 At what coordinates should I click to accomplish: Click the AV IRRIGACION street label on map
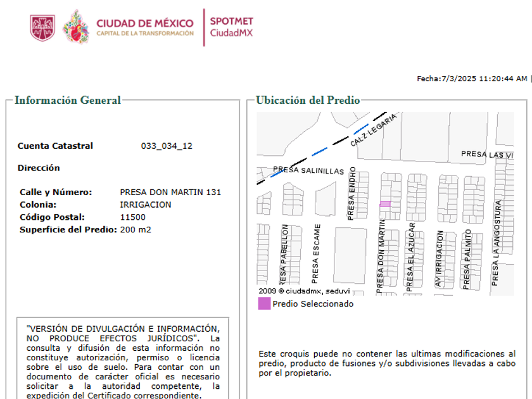[439, 258]
